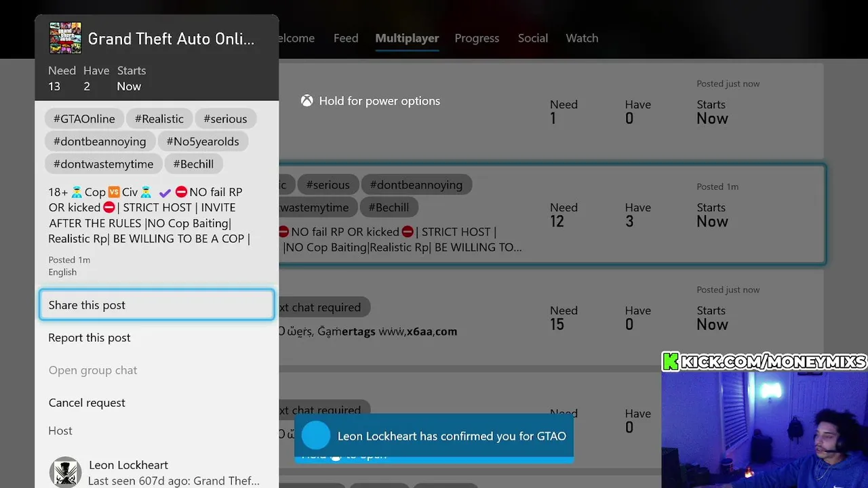Click the Host section label

pyautogui.click(x=60, y=430)
